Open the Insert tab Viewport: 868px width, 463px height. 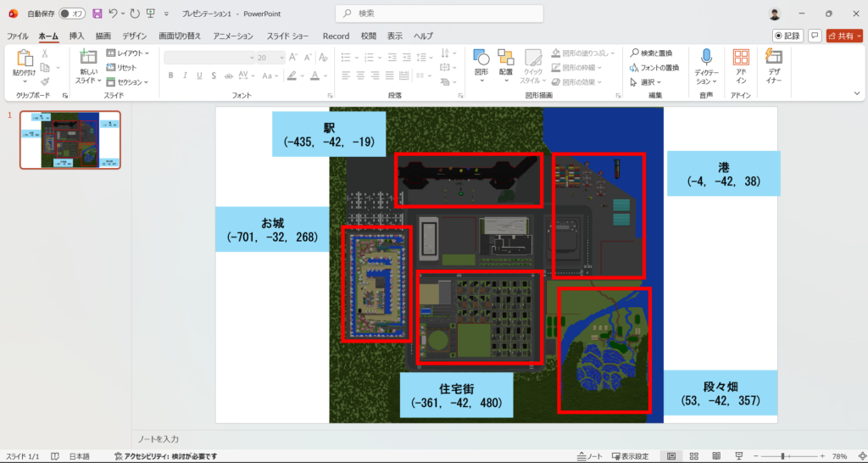point(76,36)
